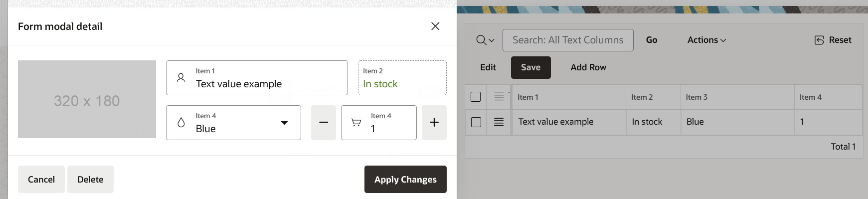
Task: Click the Item 1 text input field
Action: [257, 78]
